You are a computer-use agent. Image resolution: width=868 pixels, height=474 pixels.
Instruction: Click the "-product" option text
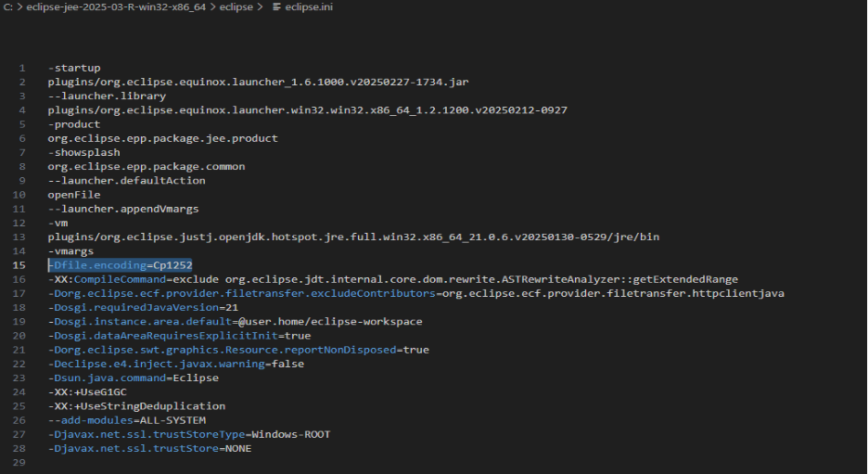tap(74, 124)
